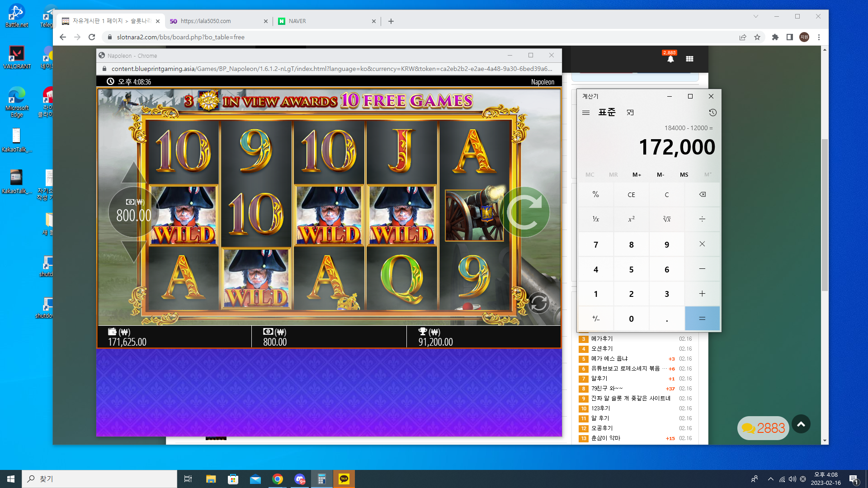Jump to page top with arrow button
Screen dimensions: 868x488
pyautogui.click(x=801, y=424)
